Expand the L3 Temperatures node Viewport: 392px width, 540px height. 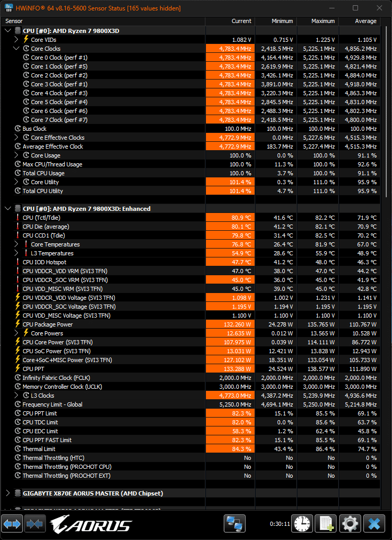16,253
